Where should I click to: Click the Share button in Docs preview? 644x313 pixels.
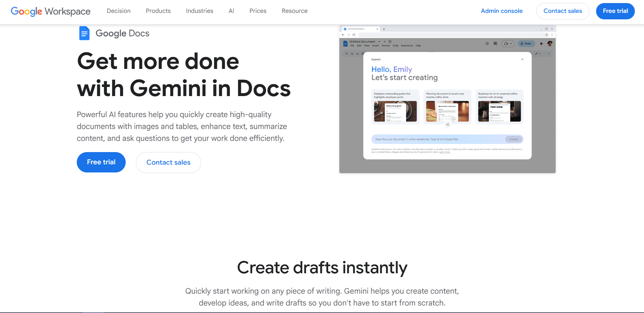(526, 44)
